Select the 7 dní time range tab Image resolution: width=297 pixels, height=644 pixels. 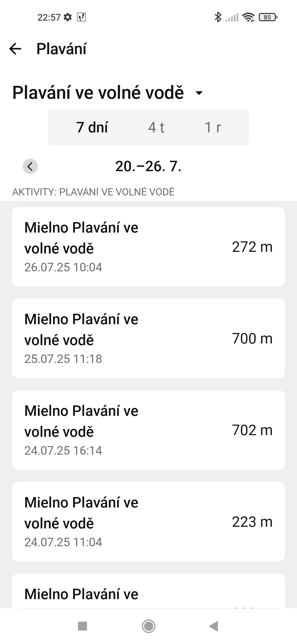[92, 127]
